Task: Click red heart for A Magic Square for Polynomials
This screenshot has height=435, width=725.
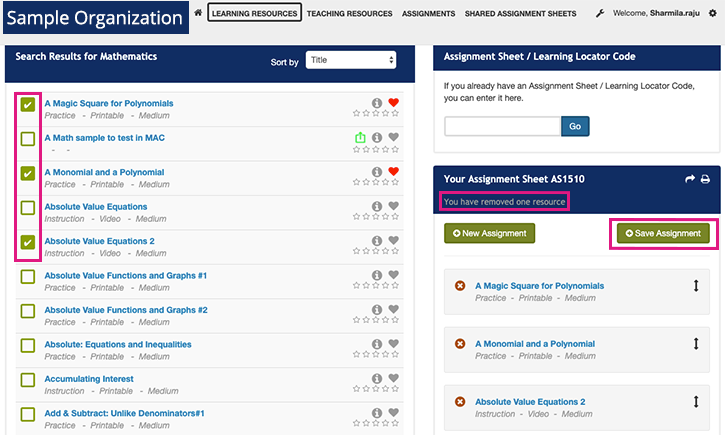Action: (x=393, y=103)
